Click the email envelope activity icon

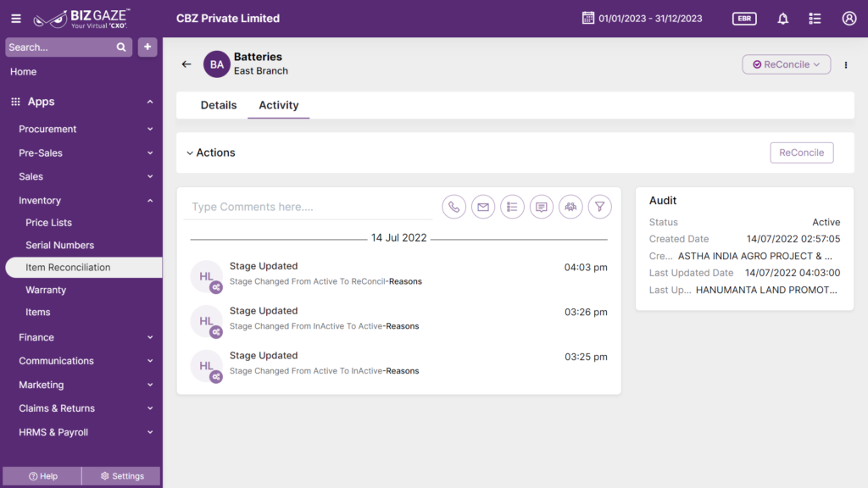[483, 207]
